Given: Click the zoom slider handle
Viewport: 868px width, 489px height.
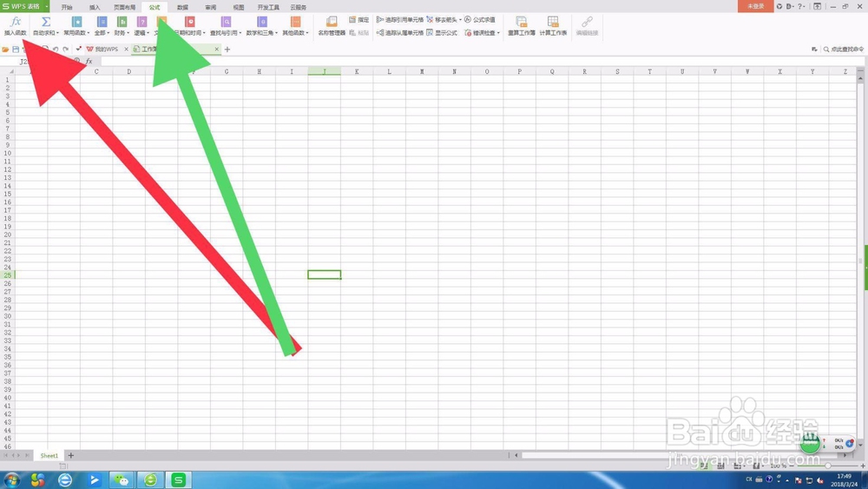Looking at the screenshot, I should click(x=827, y=466).
